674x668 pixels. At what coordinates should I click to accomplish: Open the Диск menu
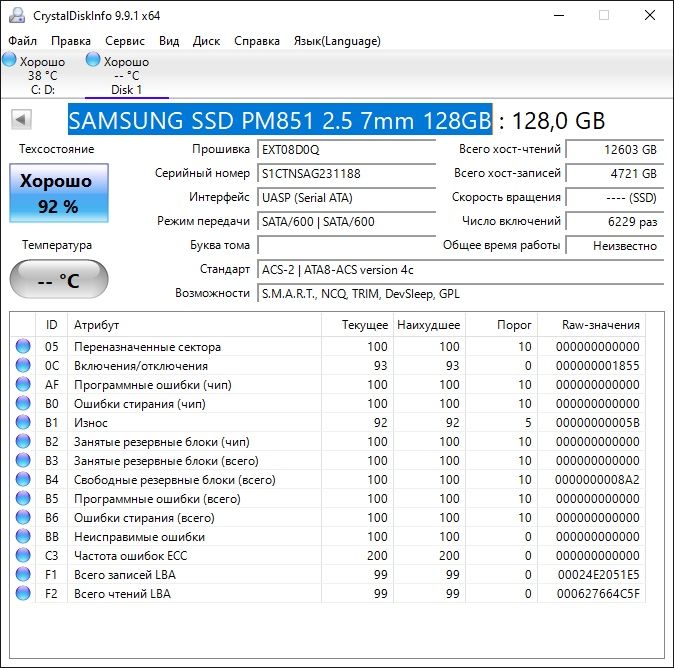point(206,41)
